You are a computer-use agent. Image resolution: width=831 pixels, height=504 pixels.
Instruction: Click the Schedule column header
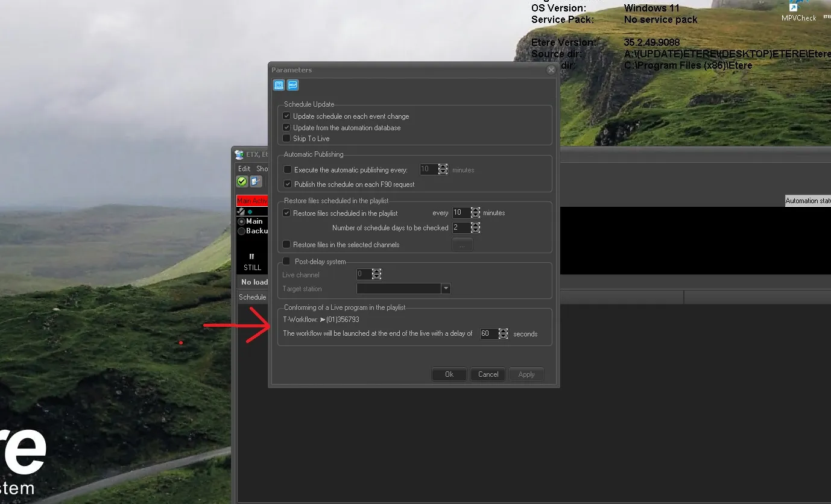tap(252, 297)
